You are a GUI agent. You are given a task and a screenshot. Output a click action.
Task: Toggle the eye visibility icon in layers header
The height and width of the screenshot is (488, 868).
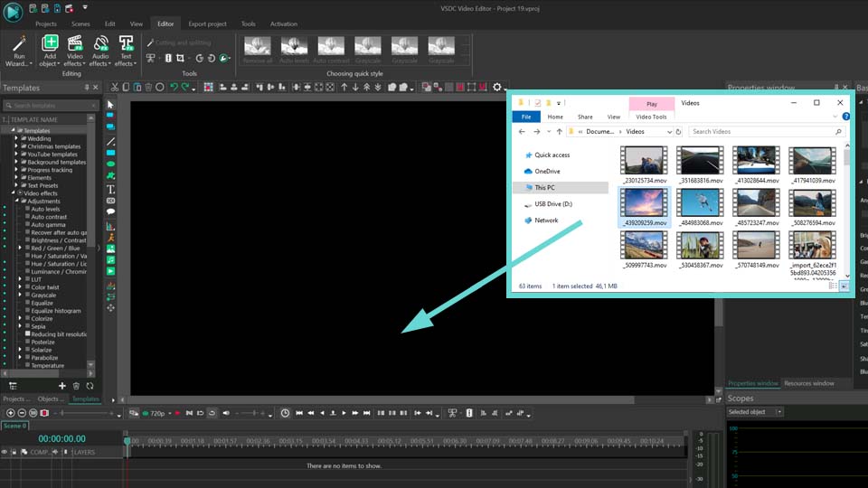point(5,452)
